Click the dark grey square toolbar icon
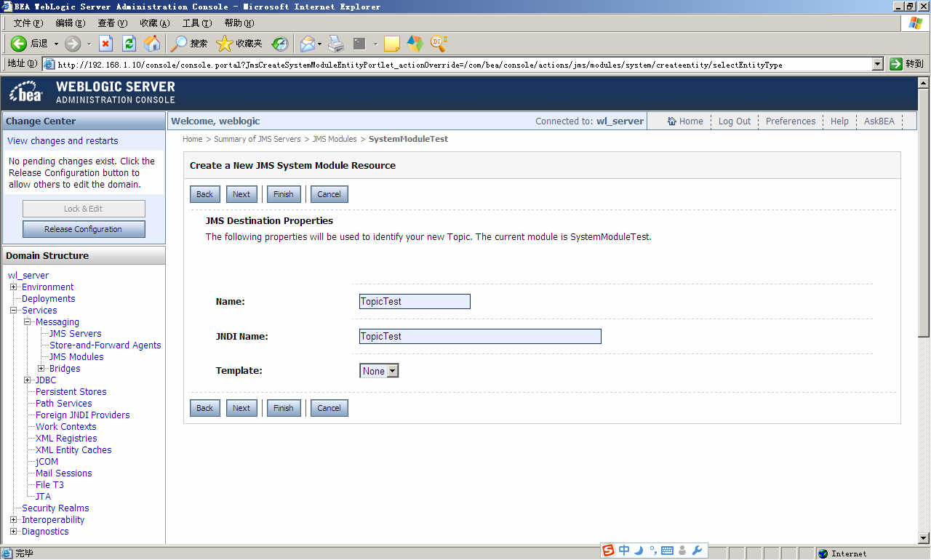Viewport: 931px width, 560px height. [x=359, y=44]
